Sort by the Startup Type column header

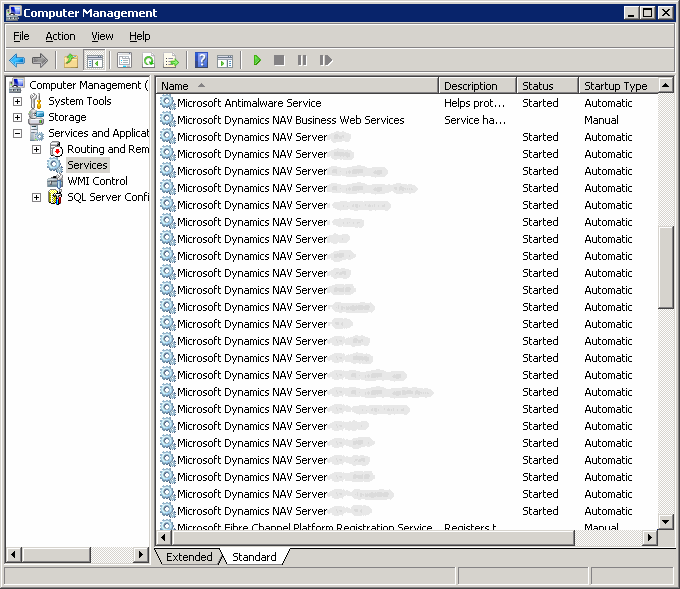[618, 86]
